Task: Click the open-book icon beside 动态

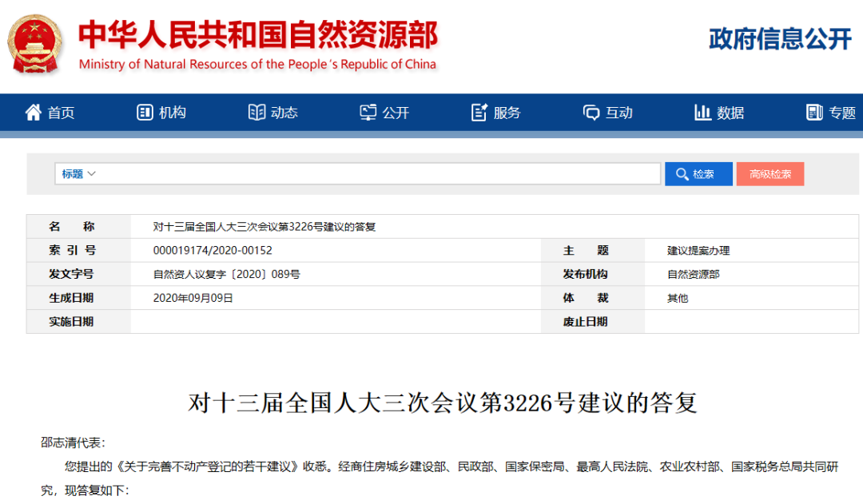Action: point(257,113)
